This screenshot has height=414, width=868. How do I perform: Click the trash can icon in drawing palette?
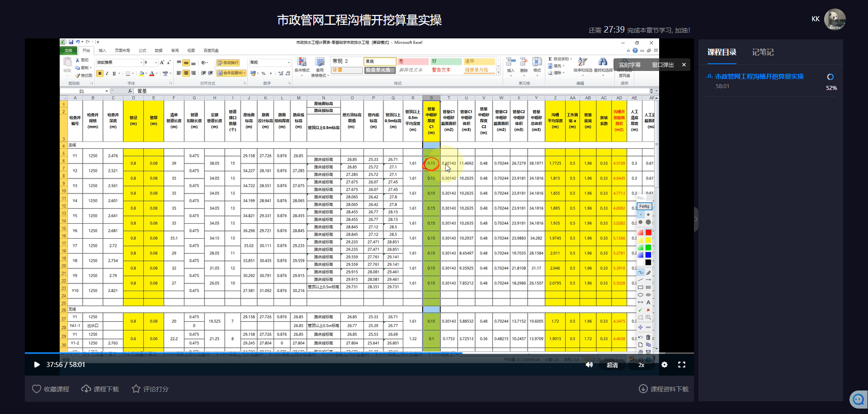648,337
